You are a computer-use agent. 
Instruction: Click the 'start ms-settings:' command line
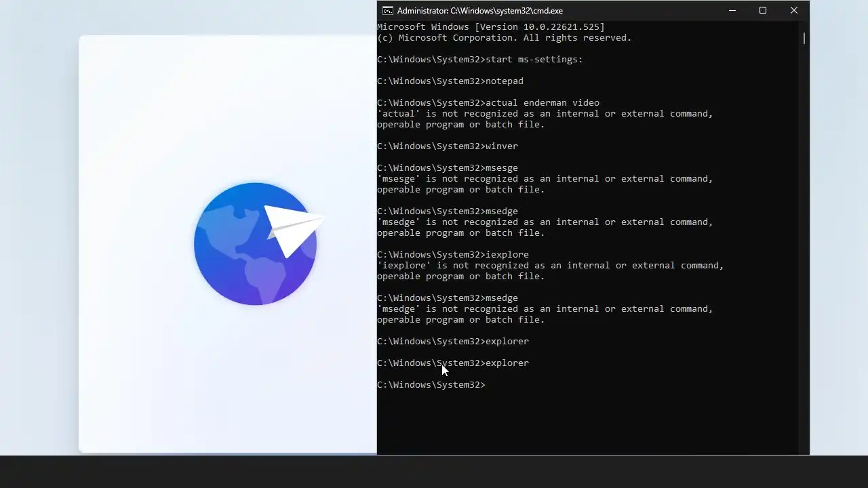[480, 60]
